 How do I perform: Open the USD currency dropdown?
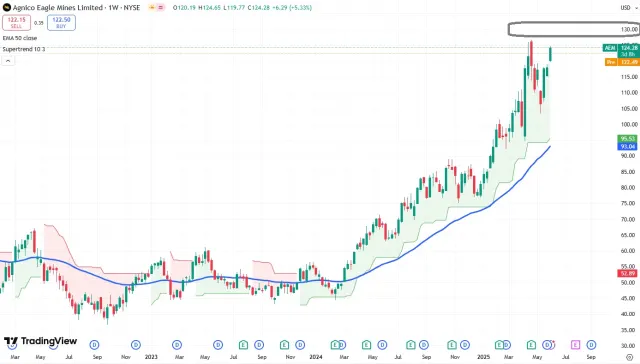click(629, 7)
